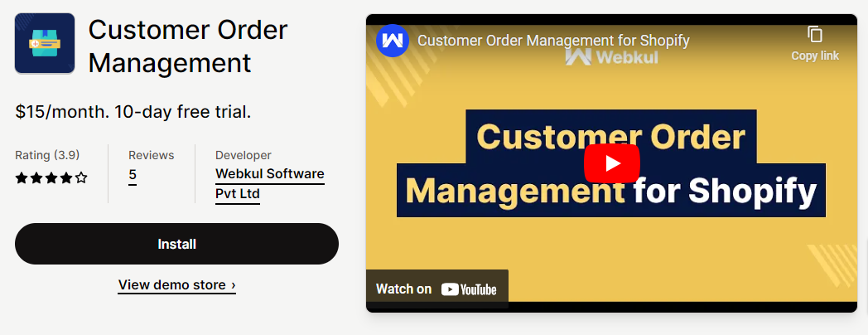Click the video thumbnail banner text
Screen dimensions: 868x335
point(611,163)
